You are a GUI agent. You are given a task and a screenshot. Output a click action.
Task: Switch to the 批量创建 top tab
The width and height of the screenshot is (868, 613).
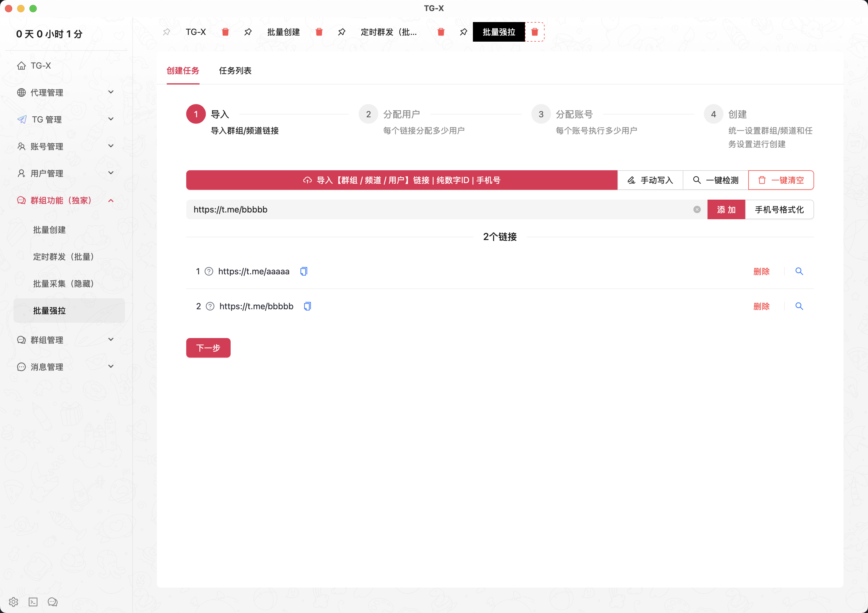284,32
